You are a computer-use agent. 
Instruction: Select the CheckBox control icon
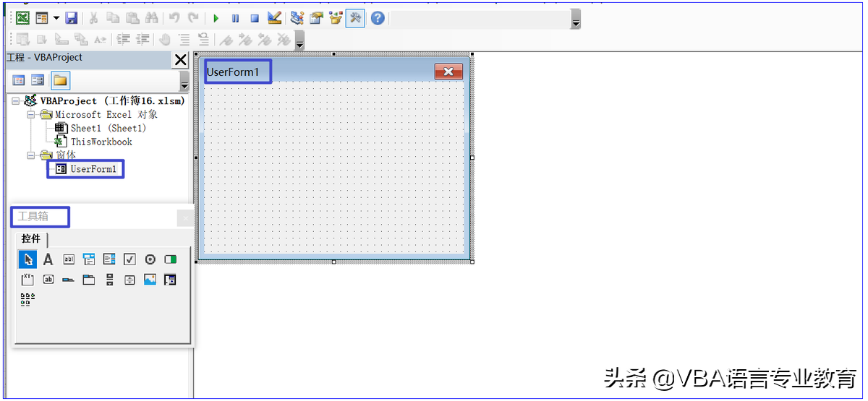(129, 259)
